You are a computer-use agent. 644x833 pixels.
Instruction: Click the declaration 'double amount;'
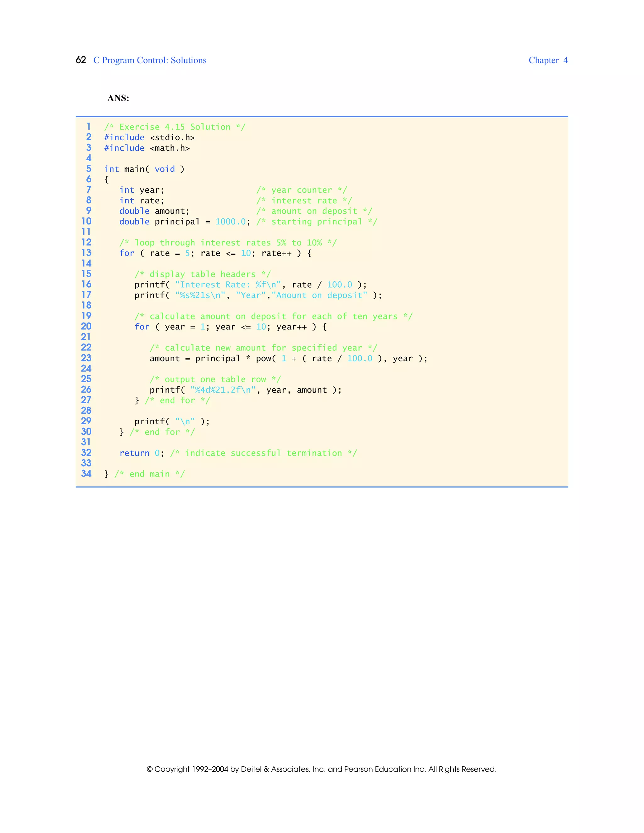[154, 211]
